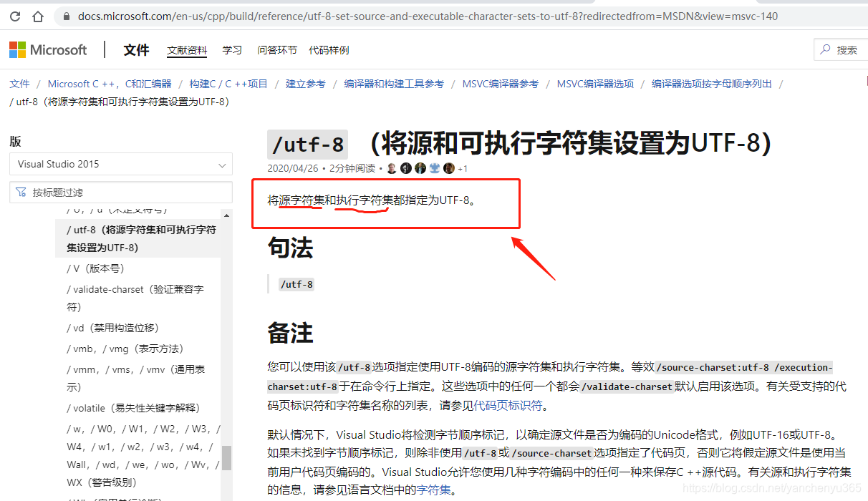Select sidebar item / validate-charset（验证兼容字符）
The image size is (868, 501).
click(135, 298)
